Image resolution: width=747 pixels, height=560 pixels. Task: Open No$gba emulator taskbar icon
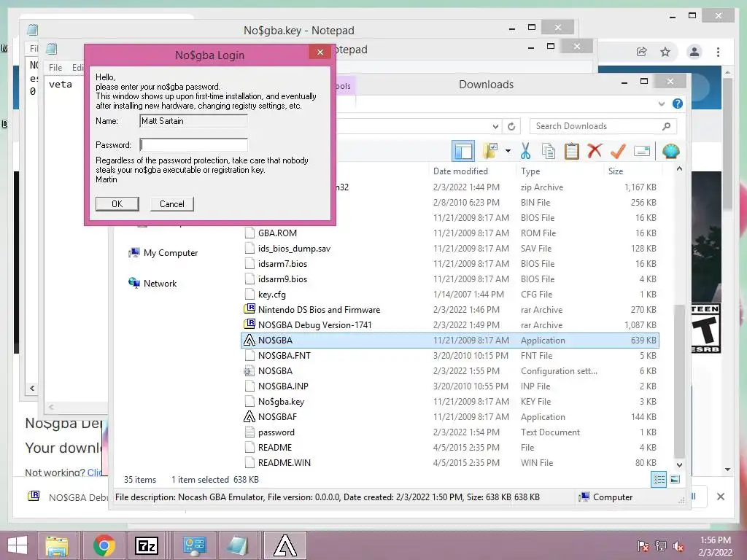(285, 545)
